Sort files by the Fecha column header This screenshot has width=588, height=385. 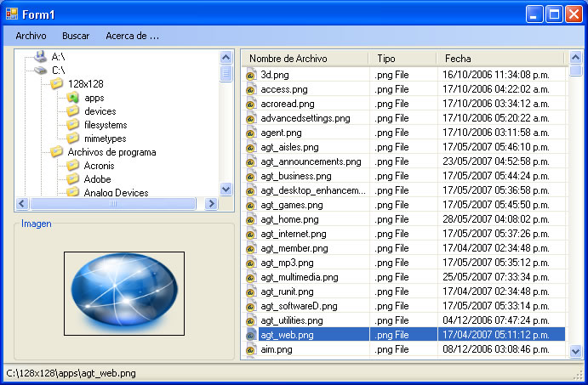point(458,59)
